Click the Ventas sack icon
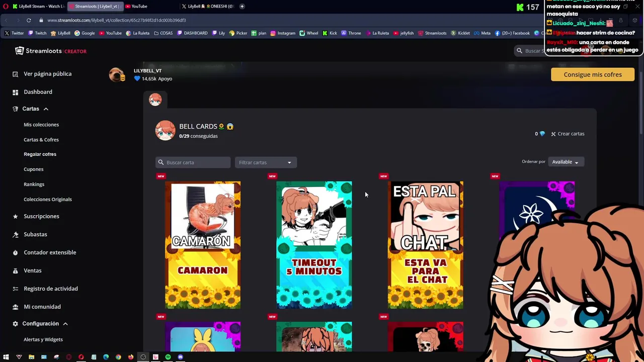644x362 pixels. (15, 271)
